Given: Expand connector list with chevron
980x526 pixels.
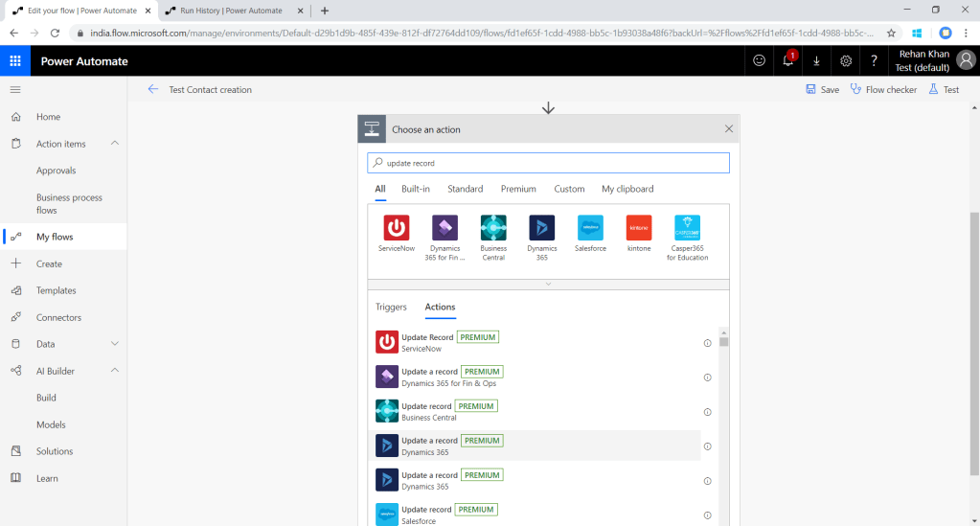Looking at the screenshot, I should pos(548,284).
